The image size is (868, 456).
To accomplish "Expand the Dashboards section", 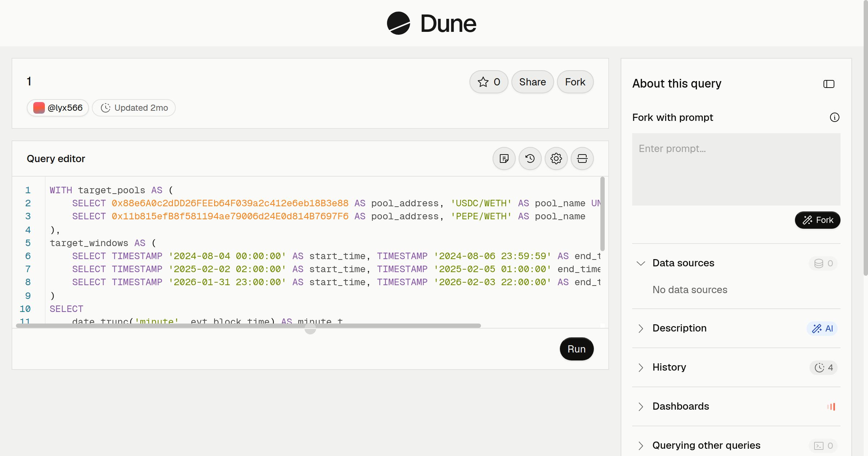I will pyautogui.click(x=641, y=406).
